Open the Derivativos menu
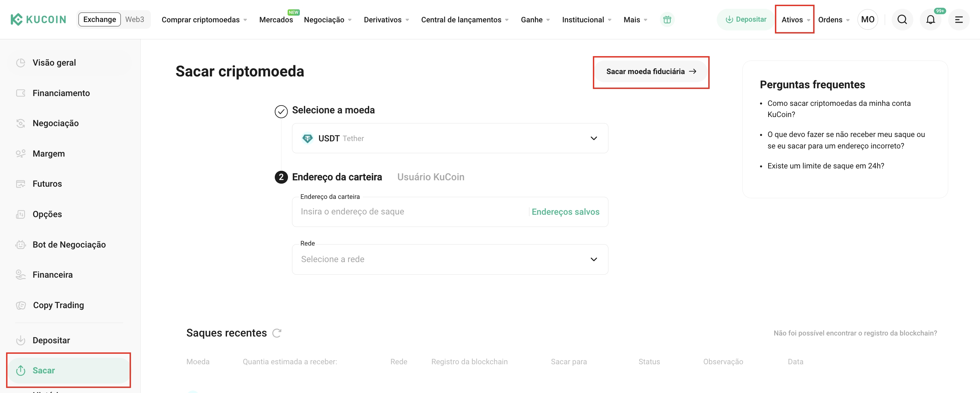Image resolution: width=980 pixels, height=393 pixels. click(x=386, y=20)
